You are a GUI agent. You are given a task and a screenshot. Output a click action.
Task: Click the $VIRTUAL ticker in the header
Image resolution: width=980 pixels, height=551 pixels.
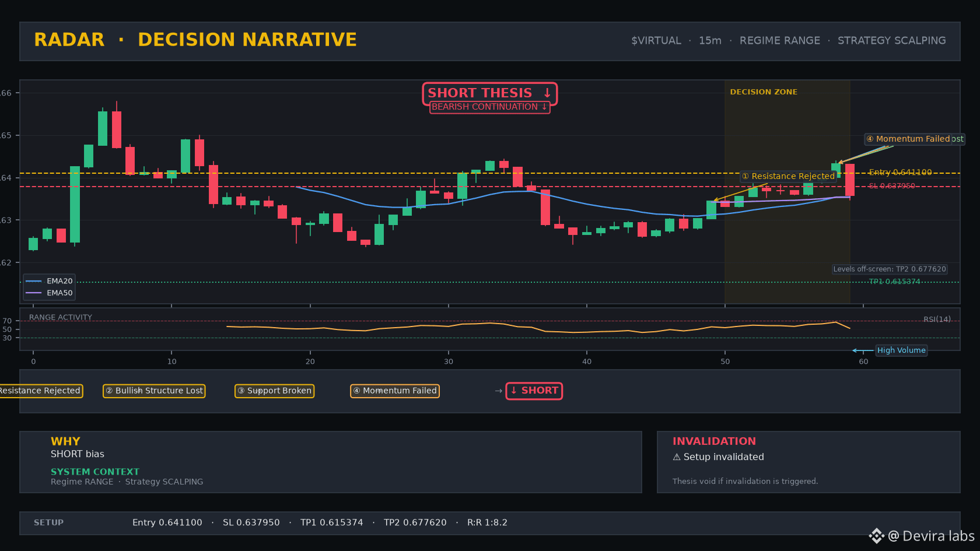(x=656, y=41)
